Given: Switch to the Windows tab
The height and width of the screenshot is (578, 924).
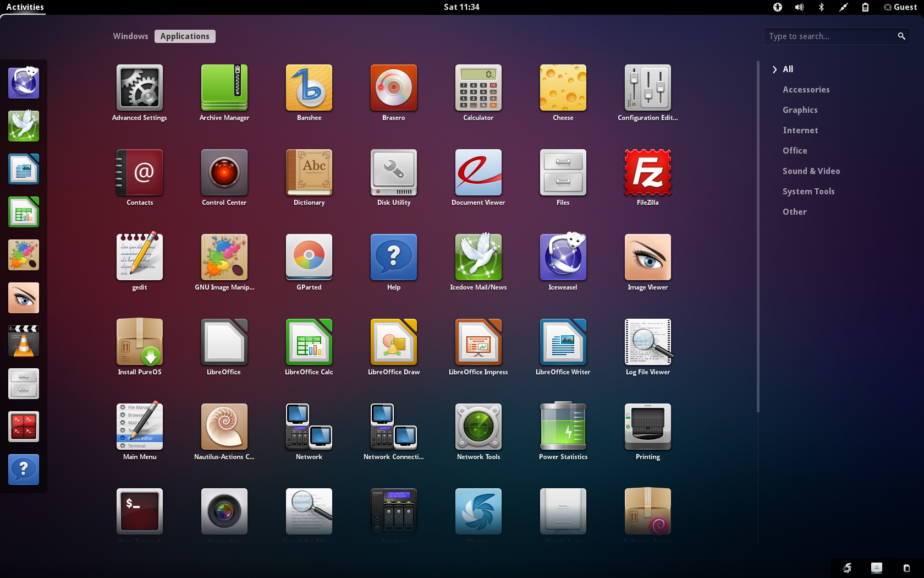Looking at the screenshot, I should click(x=130, y=36).
